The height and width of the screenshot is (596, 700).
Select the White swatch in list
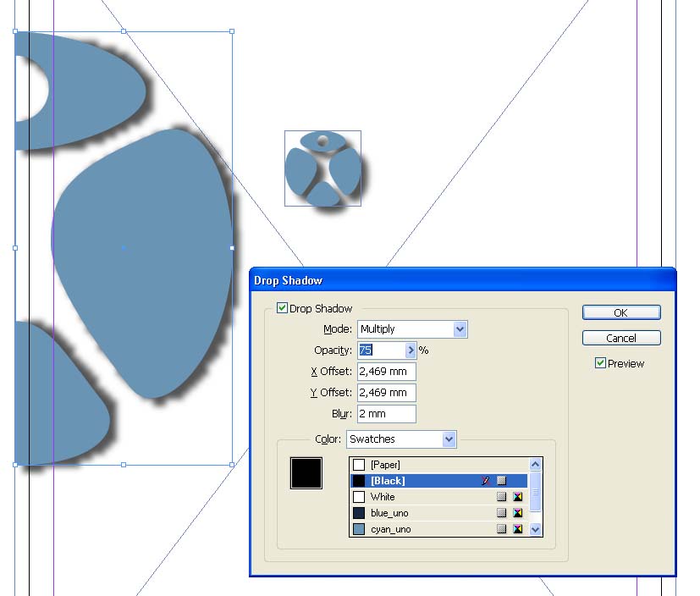click(x=438, y=497)
